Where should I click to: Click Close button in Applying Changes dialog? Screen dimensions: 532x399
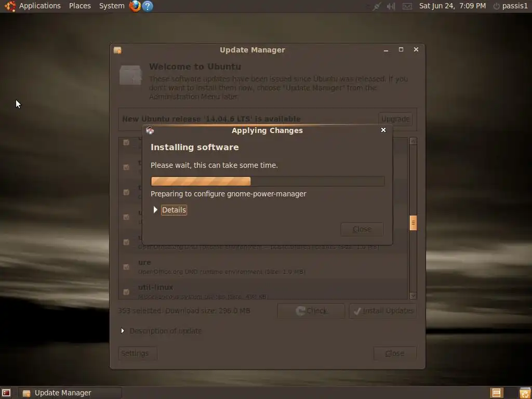pos(362,229)
